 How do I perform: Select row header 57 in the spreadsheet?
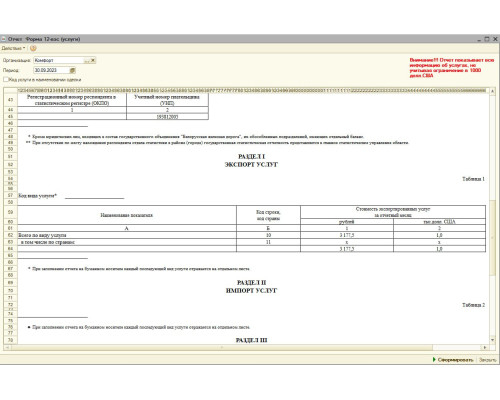click(10, 195)
